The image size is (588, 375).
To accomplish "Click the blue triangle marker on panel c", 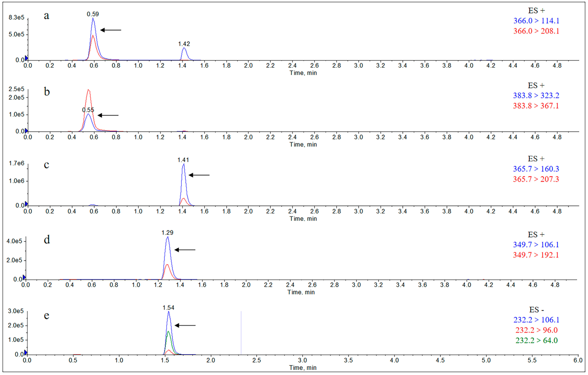I will tap(26, 204).
